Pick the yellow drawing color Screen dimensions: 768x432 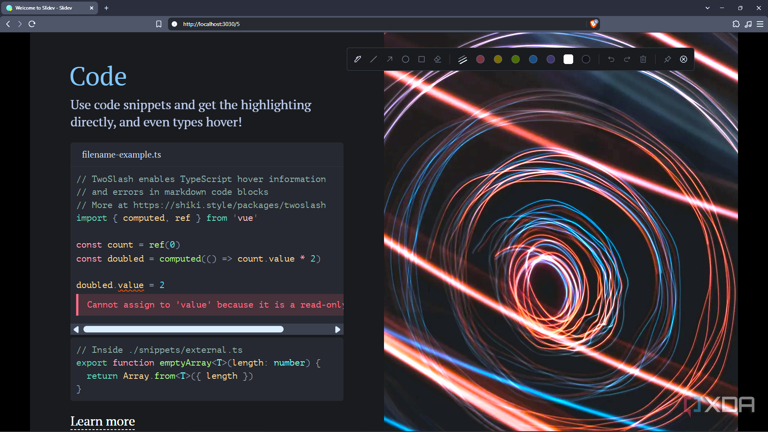(x=498, y=59)
